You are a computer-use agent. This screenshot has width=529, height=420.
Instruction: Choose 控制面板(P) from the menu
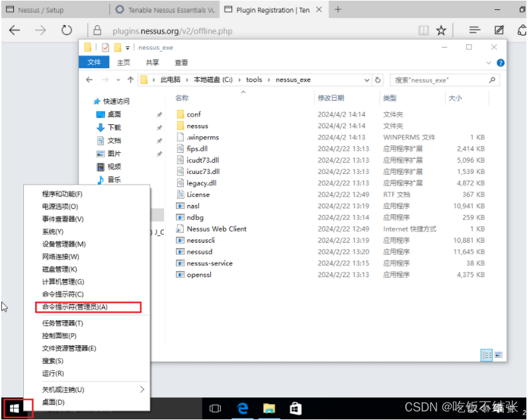click(x=59, y=335)
